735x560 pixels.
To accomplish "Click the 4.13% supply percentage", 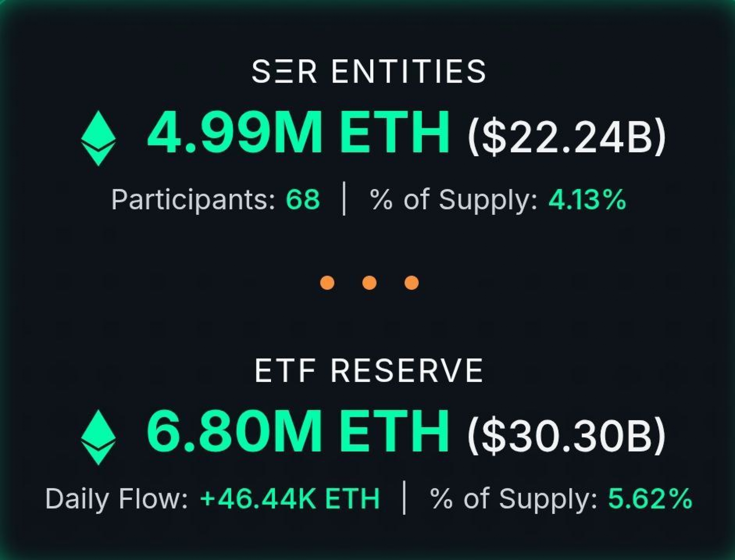I will tap(588, 199).
